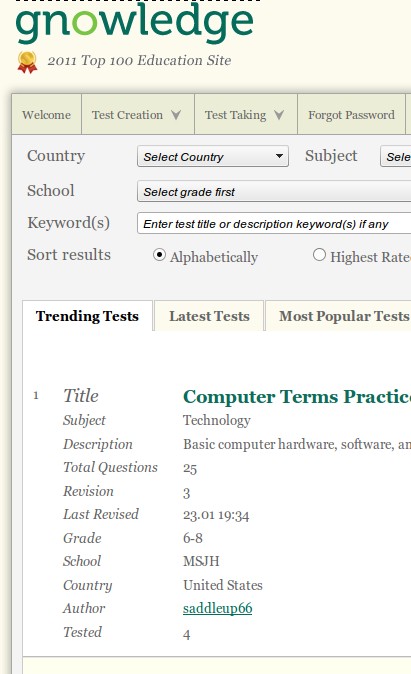Image resolution: width=411 pixels, height=674 pixels.
Task: Open the School dropdown
Action: 274,191
